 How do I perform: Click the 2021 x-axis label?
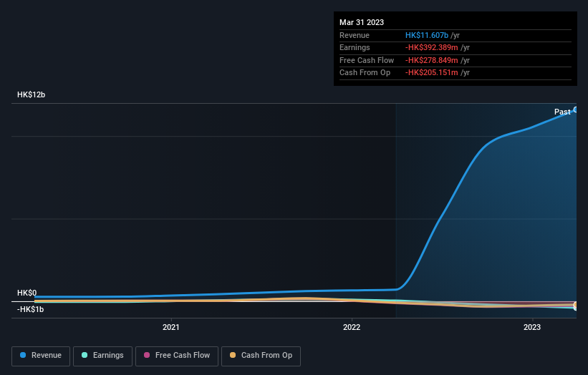[x=171, y=328]
